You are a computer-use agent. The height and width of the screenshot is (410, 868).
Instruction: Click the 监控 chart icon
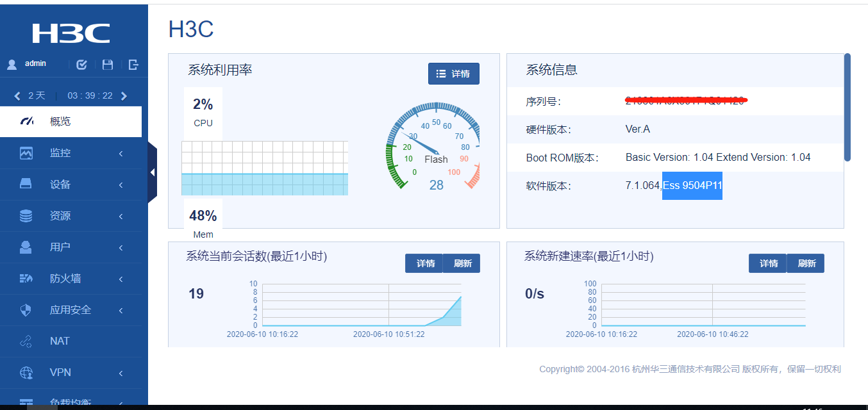(x=26, y=153)
